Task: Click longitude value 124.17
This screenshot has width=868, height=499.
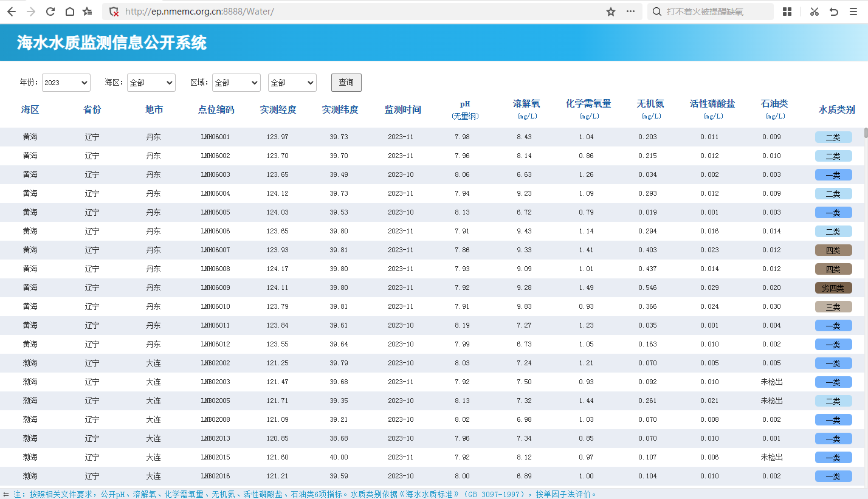Action: point(277,269)
